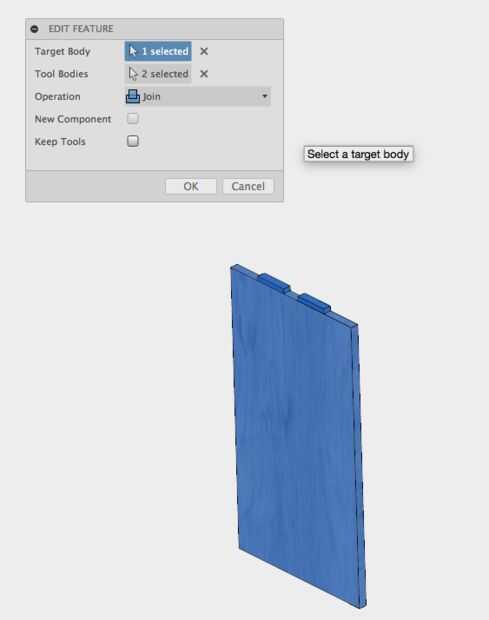Viewport: 489px width, 620px height.
Task: Enable the New Component checkbox
Action: [133, 119]
